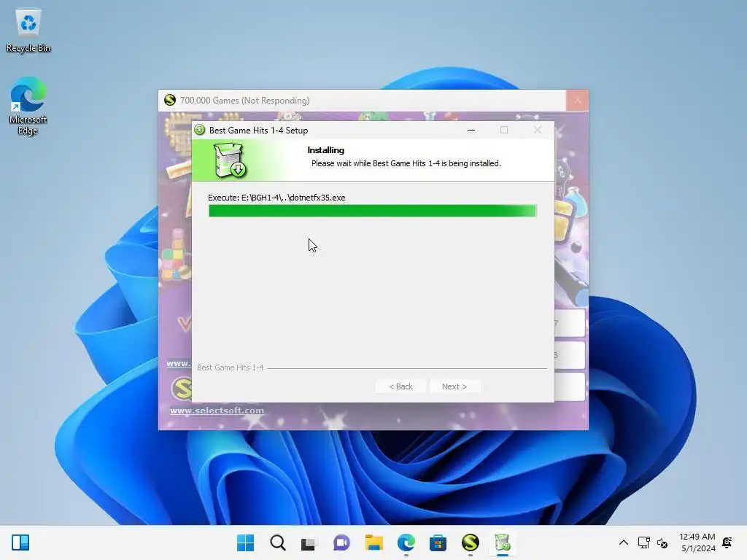Close the Best Game Hits 1-4 Setup window
Screen dimensions: 747x560
(x=538, y=130)
